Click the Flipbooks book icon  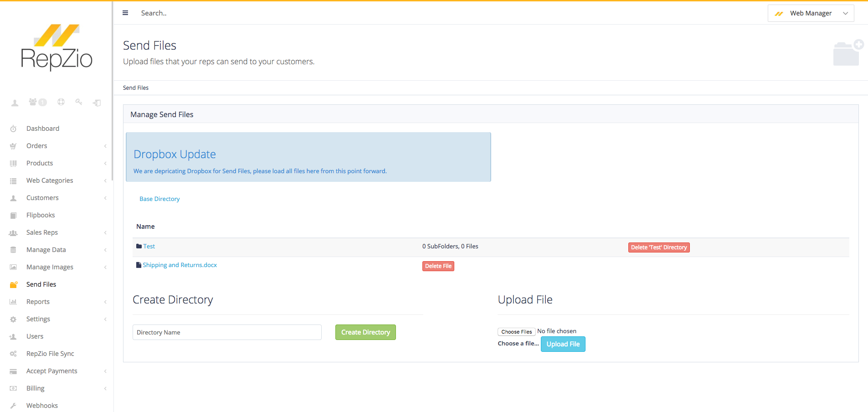(13, 216)
